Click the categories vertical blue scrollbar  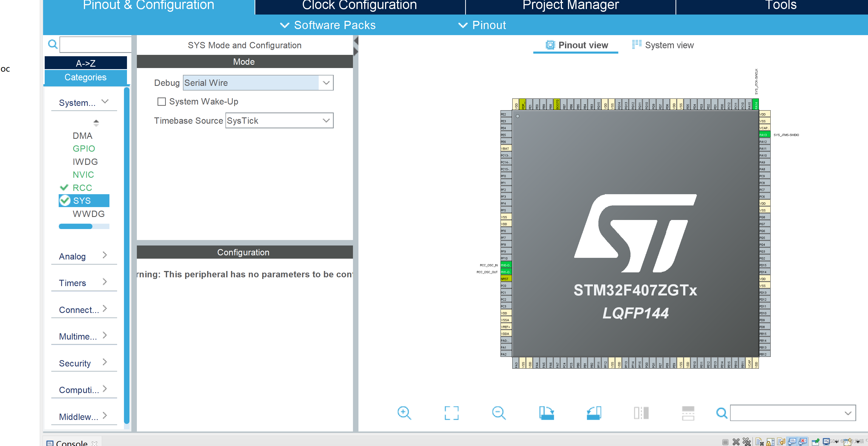[127, 255]
